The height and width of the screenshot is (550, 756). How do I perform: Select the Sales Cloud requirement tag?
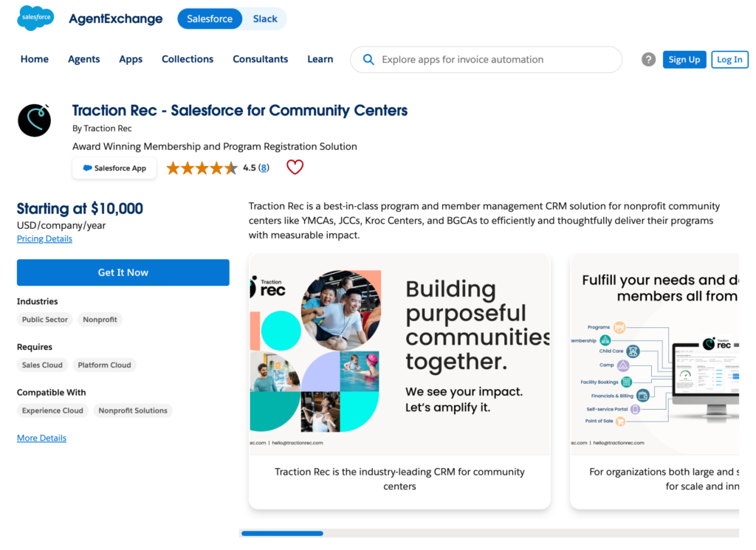(42, 365)
